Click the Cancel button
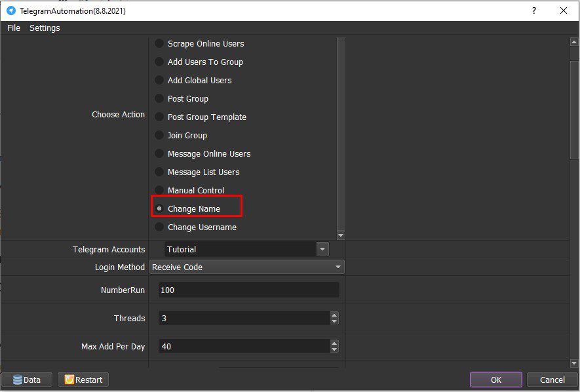Viewport: 580px width, 392px height. [x=552, y=380]
